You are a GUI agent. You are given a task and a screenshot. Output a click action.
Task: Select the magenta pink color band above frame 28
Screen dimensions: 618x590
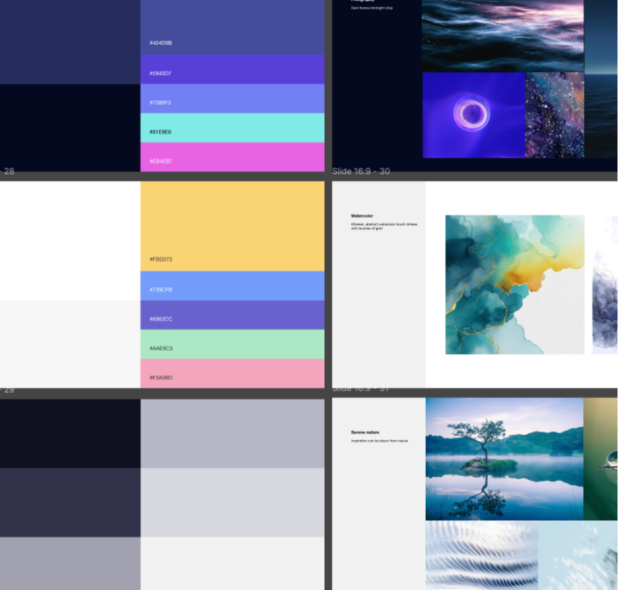(233, 157)
